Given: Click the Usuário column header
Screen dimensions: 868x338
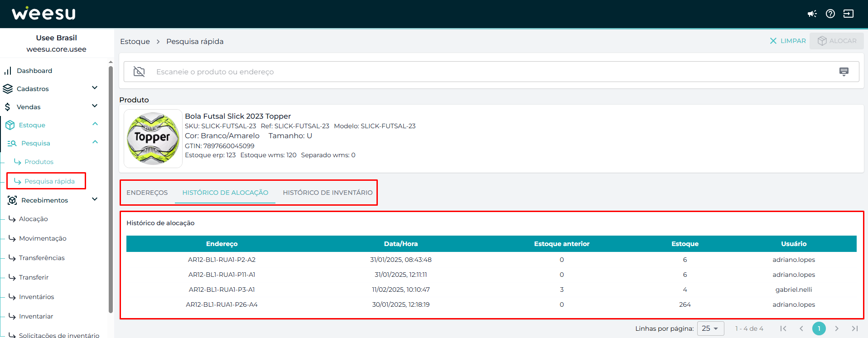Looking at the screenshot, I should 794,244.
